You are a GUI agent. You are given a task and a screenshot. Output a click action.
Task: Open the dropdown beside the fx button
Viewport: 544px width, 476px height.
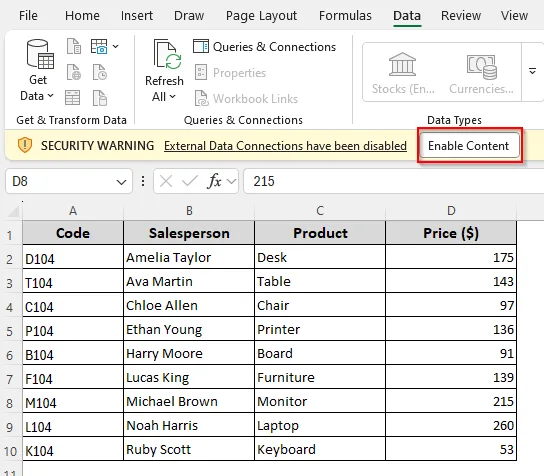pyautogui.click(x=231, y=181)
